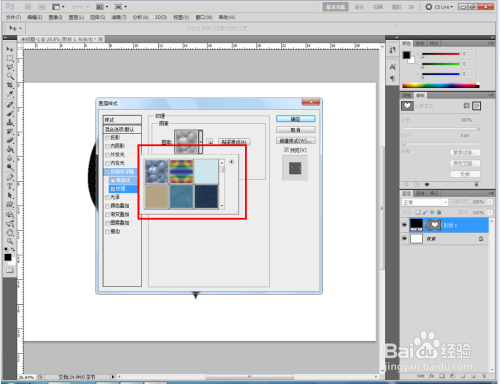Viewport: 500px width, 384px height.
Task: Hide the Background layer eye icon
Action: [x=404, y=239]
